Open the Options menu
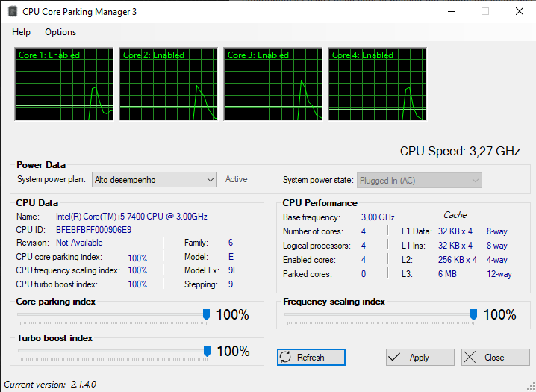This screenshot has height=392, width=536. click(60, 32)
